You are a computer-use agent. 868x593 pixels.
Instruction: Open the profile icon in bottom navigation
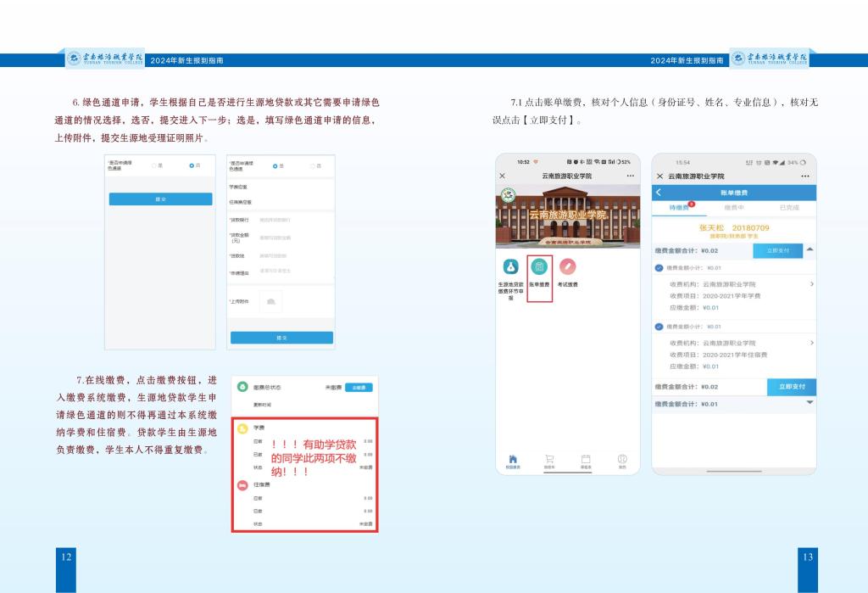coord(622,459)
